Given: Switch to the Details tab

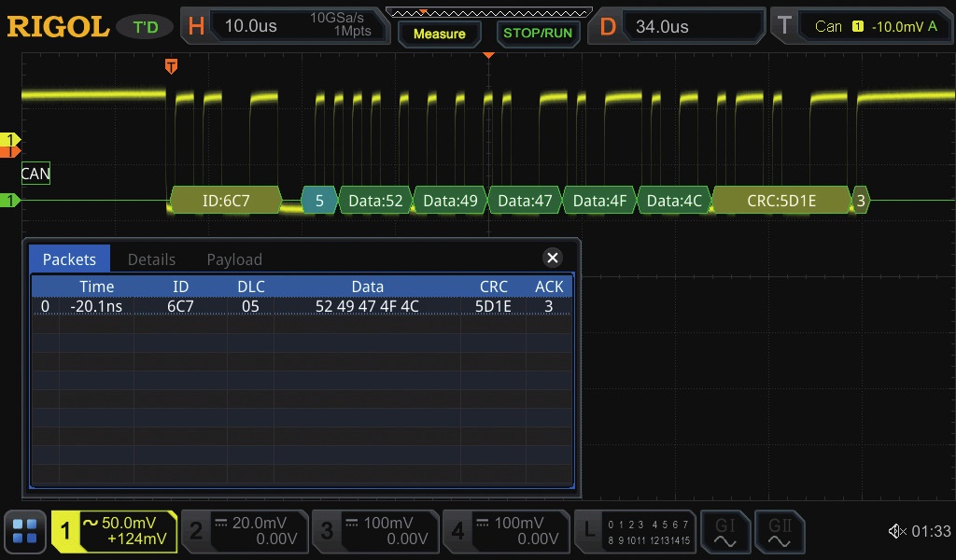Looking at the screenshot, I should (151, 259).
